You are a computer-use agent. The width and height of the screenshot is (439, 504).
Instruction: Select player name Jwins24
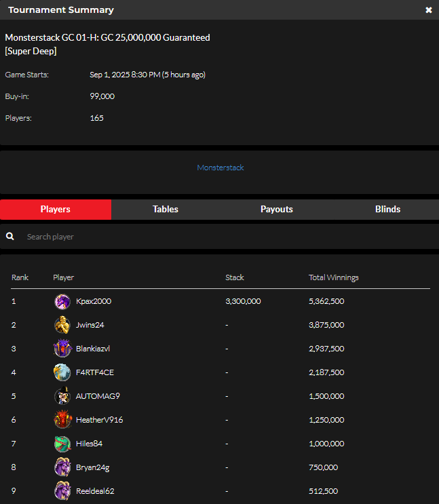click(x=90, y=325)
